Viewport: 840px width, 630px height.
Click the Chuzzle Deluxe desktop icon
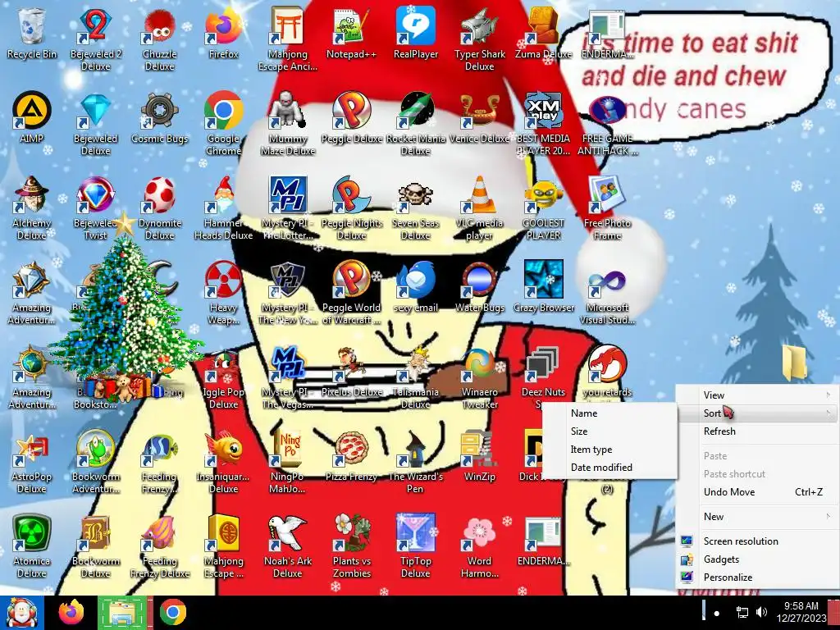pyautogui.click(x=160, y=39)
